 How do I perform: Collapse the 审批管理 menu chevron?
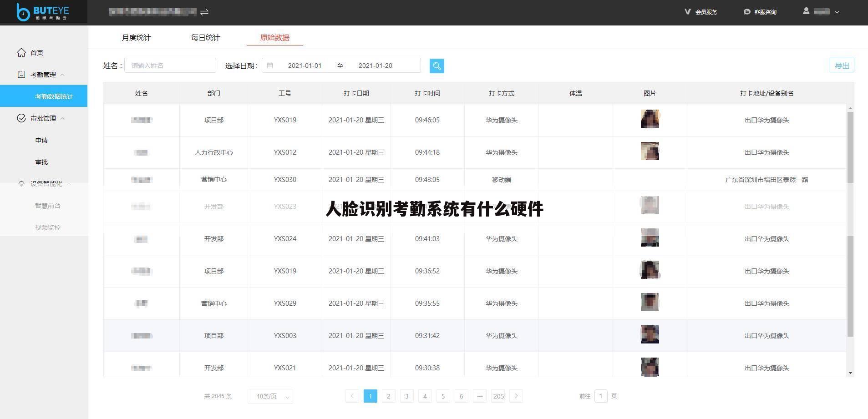[x=62, y=118]
